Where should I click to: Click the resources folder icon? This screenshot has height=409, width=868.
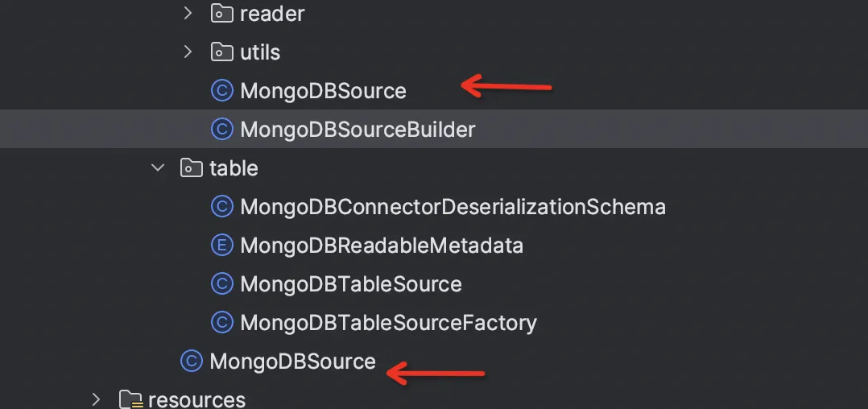click(129, 399)
